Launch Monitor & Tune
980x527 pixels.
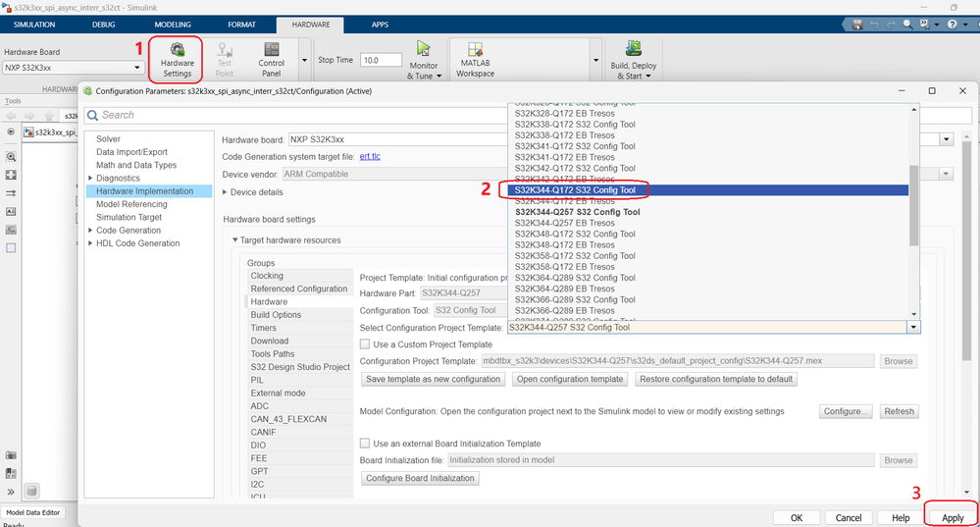pyautogui.click(x=424, y=60)
